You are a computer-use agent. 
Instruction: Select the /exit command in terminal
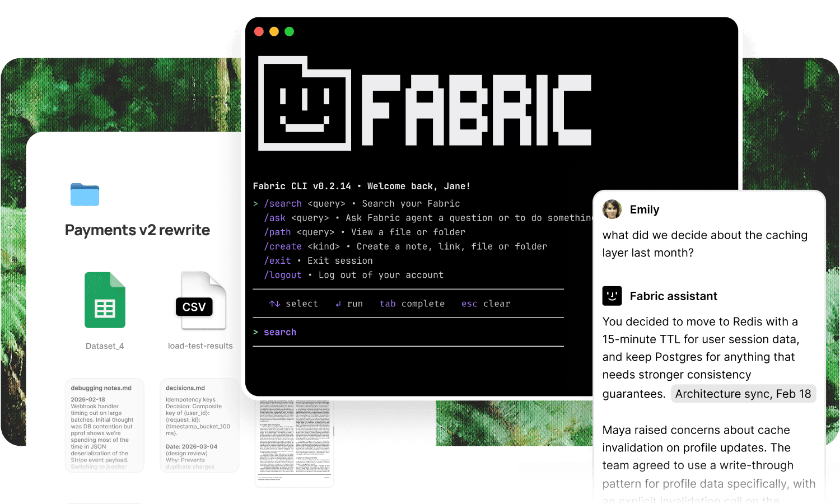tap(277, 261)
